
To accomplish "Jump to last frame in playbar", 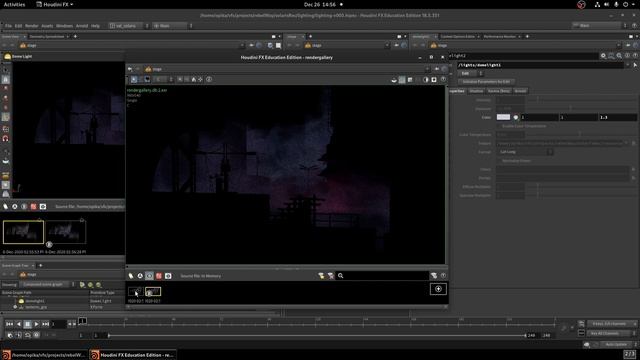I will tap(45, 324).
